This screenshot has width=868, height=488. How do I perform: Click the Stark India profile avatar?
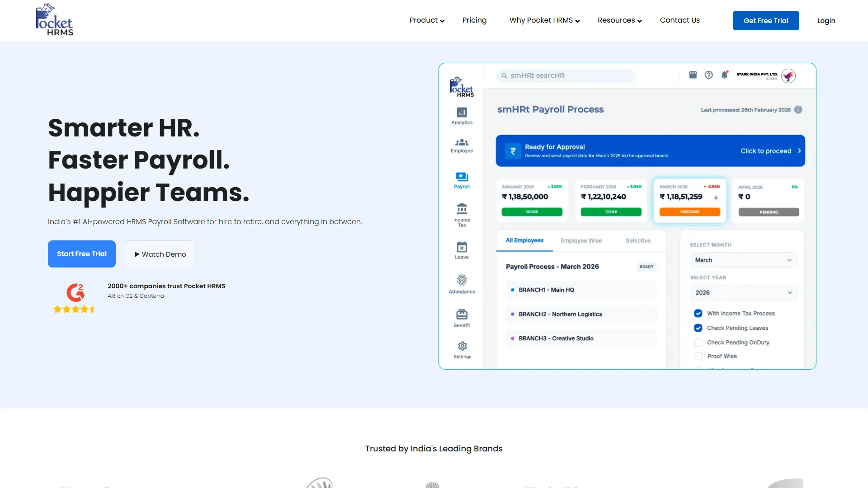[x=788, y=76]
